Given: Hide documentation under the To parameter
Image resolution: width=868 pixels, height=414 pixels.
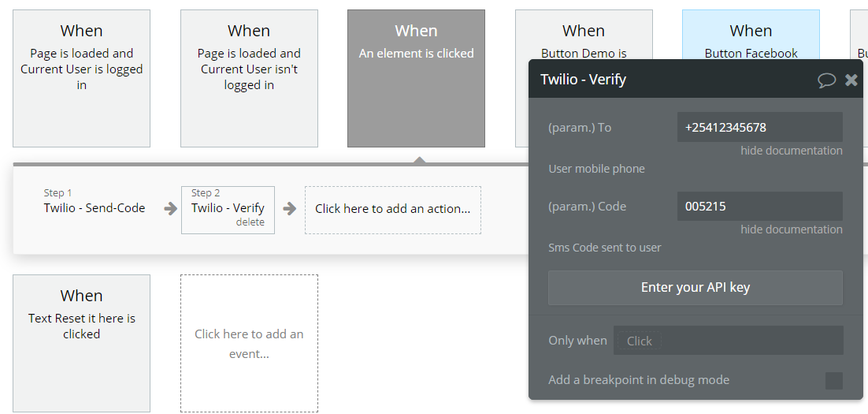Looking at the screenshot, I should coord(792,151).
